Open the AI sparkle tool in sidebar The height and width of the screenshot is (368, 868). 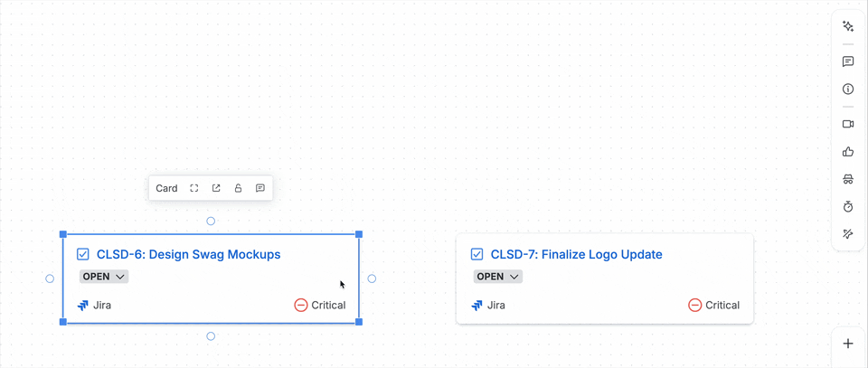pyautogui.click(x=848, y=26)
